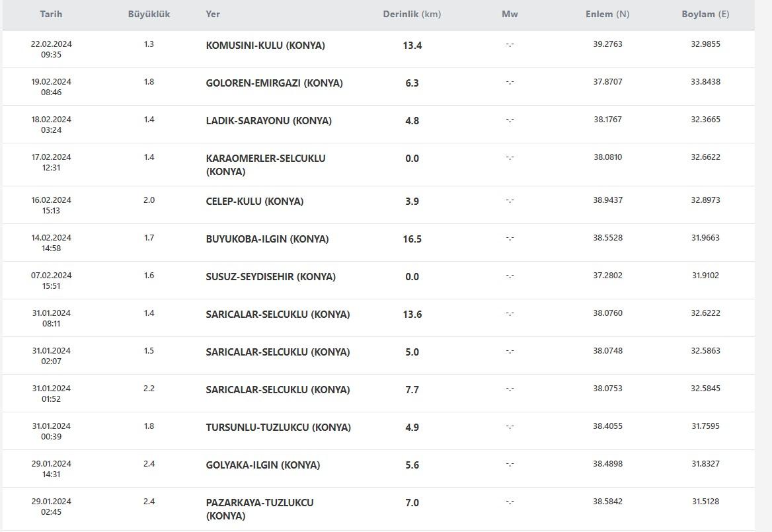Select the LADIK-SARAYONU (KONYA) location
This screenshot has height=532, width=772.
pos(269,121)
